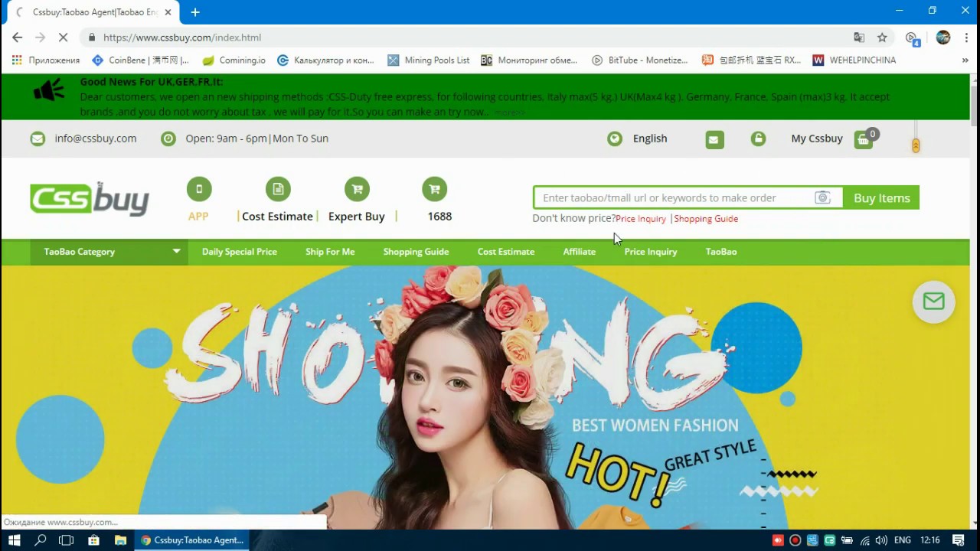Click the green envelope icon in header
This screenshot has height=551, width=980.
point(714,139)
